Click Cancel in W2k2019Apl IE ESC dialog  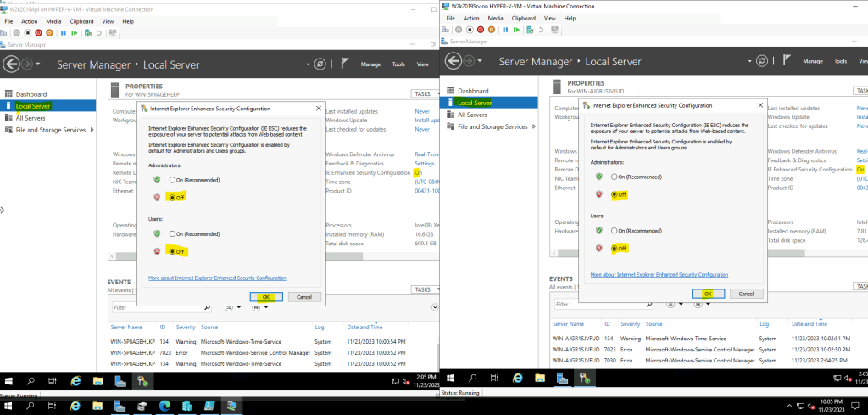(304, 297)
